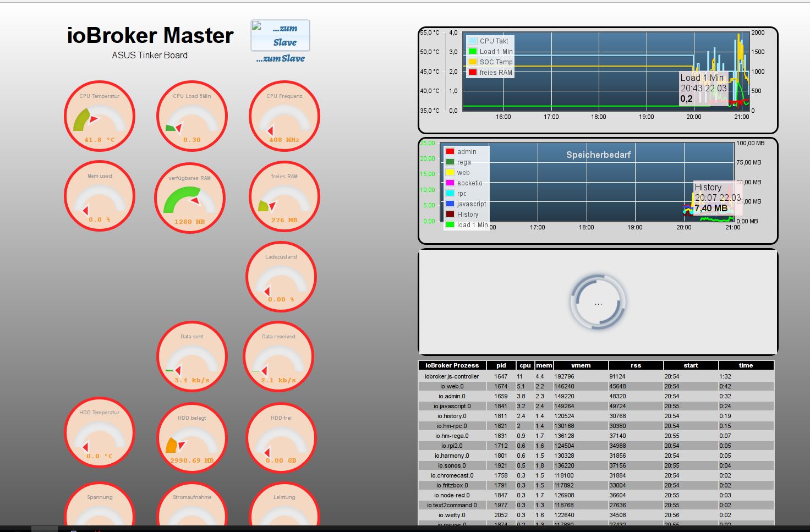Toggle SOC Temp series in legend

pyautogui.click(x=490, y=62)
